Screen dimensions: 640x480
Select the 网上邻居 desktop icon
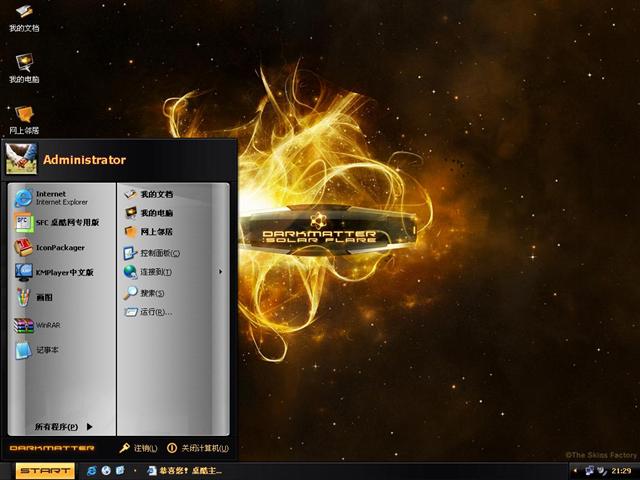[x=24, y=120]
